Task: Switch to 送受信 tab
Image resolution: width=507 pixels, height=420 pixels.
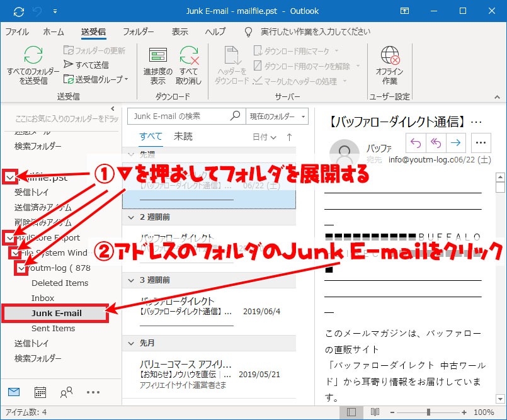Action: click(93, 31)
